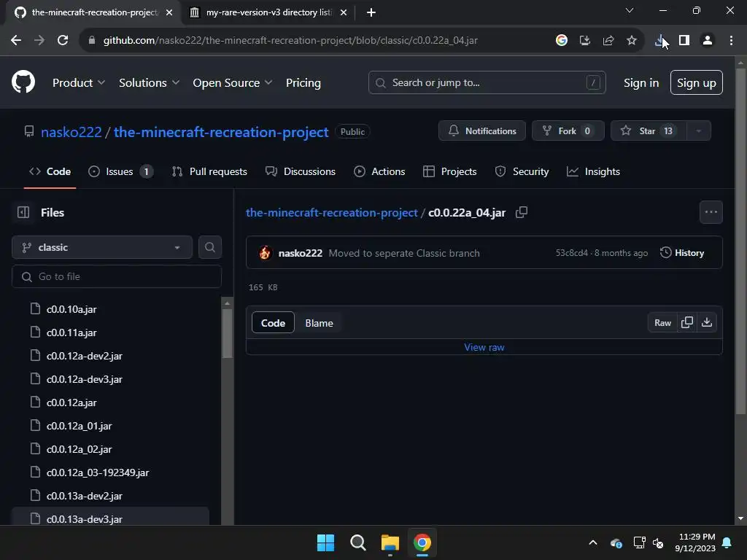The width and height of the screenshot is (747, 560).
Task: Collapse the Files side panel icon
Action: click(23, 212)
